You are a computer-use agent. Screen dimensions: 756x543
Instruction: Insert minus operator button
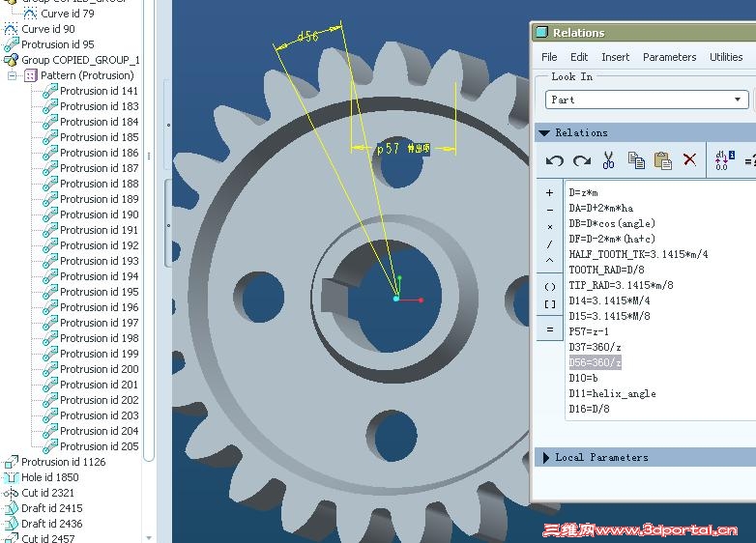[550, 210]
